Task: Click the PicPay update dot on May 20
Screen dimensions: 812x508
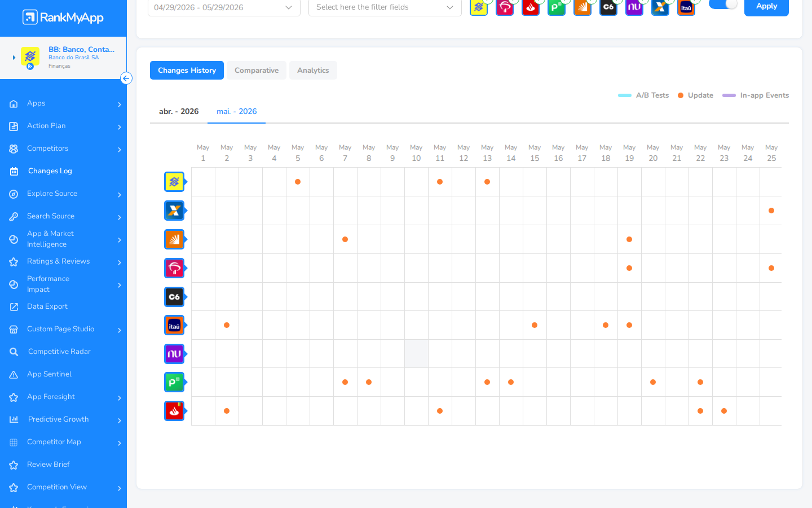Action: pos(653,382)
